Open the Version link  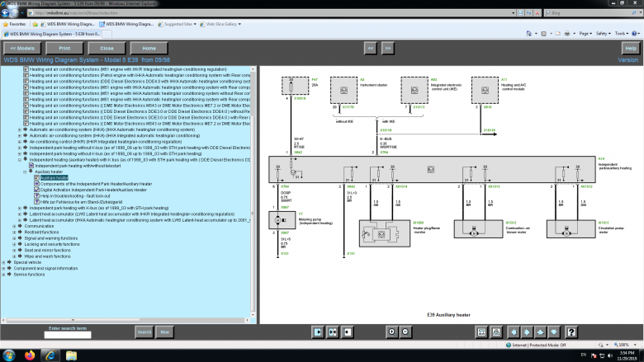click(x=628, y=60)
